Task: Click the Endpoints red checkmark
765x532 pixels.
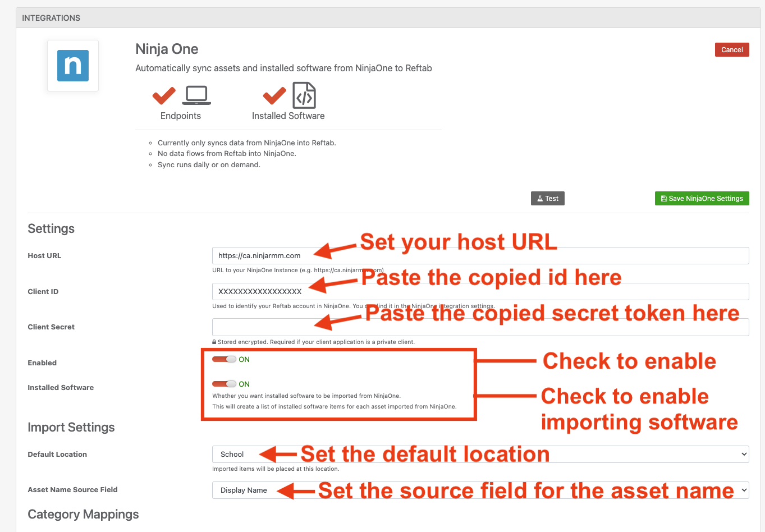Action: (x=164, y=95)
